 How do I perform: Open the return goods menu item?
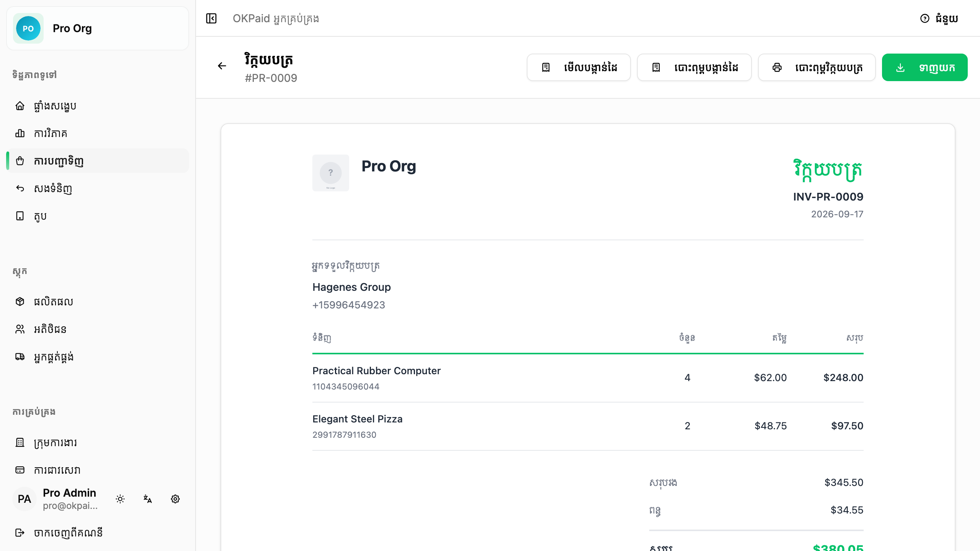(x=98, y=188)
